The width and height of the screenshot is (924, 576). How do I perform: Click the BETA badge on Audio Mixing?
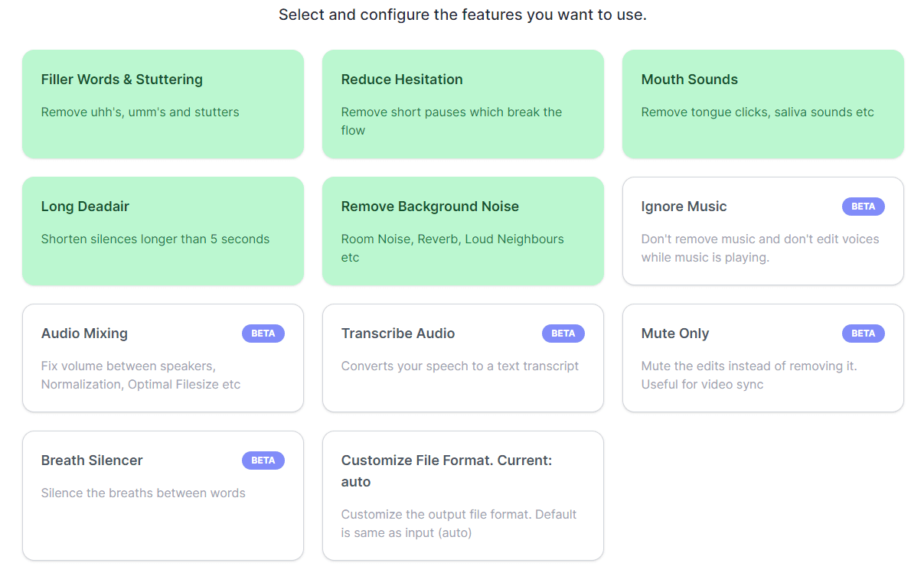click(263, 334)
